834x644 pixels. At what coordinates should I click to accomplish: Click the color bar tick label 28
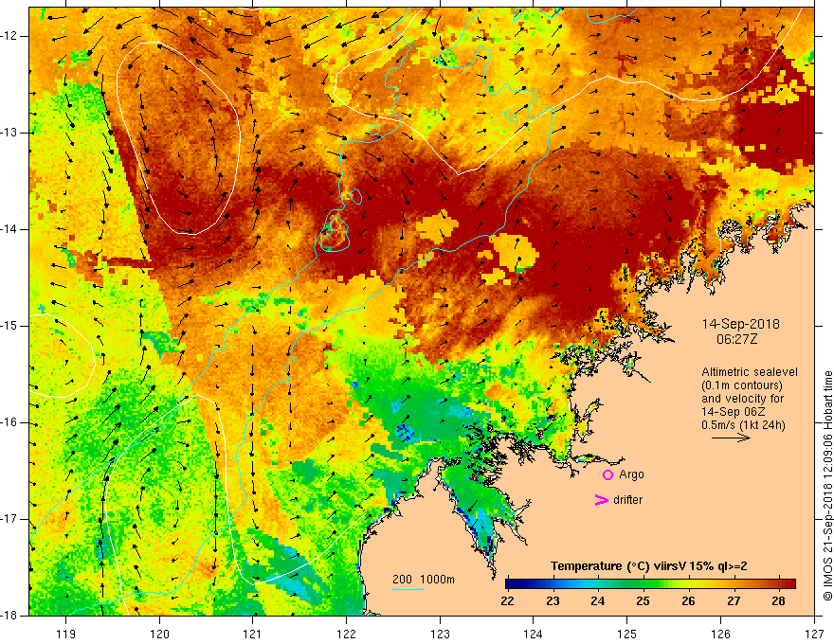(x=778, y=601)
